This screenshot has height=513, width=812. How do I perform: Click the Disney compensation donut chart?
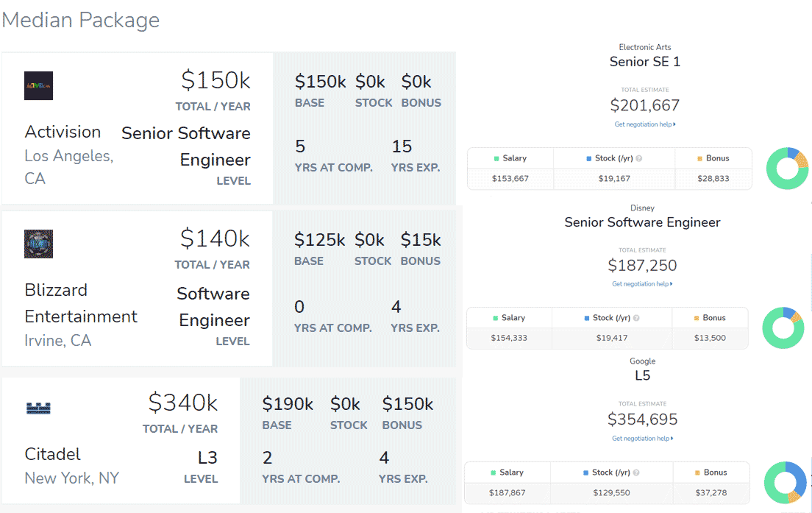click(x=783, y=328)
